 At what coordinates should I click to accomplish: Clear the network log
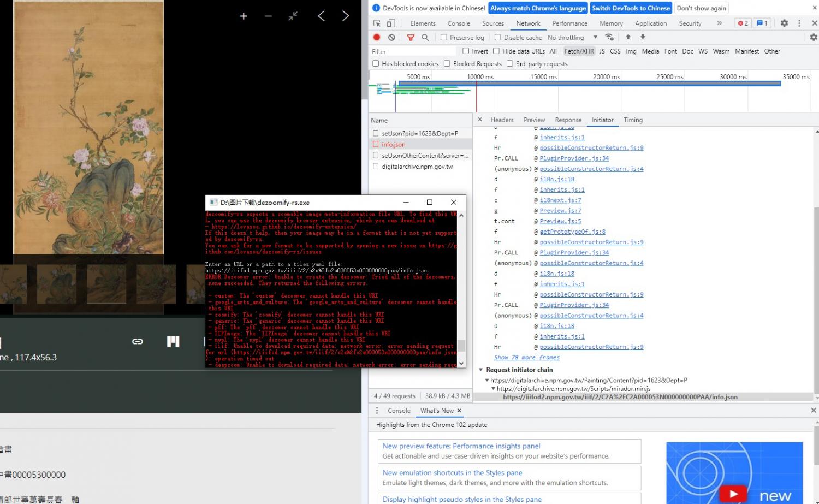391,37
